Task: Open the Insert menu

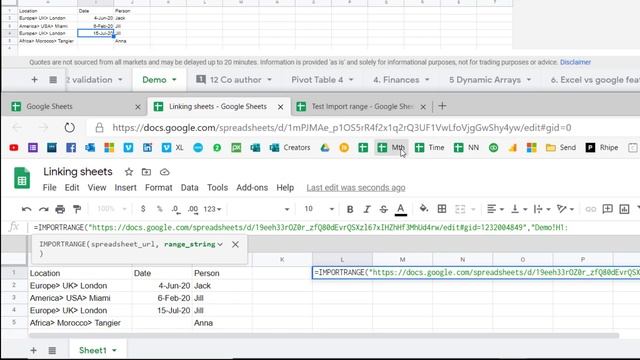Action: coord(125,188)
